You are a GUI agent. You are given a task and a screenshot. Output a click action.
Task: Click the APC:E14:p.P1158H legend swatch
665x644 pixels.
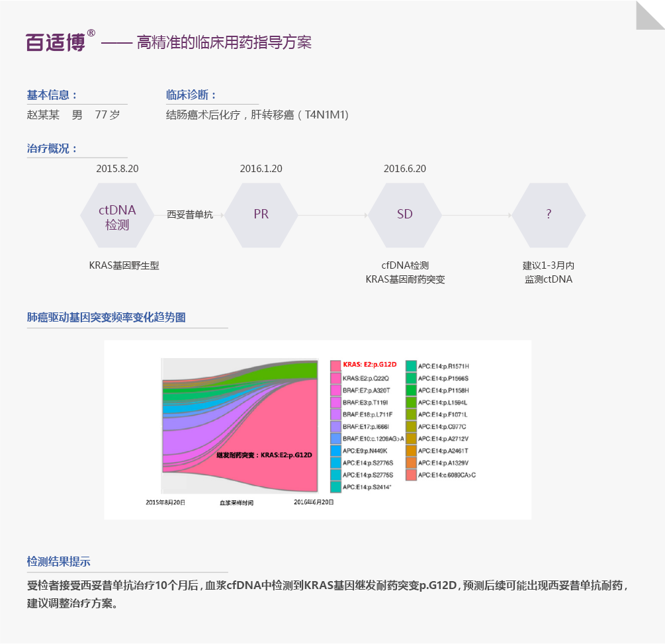pos(411,390)
